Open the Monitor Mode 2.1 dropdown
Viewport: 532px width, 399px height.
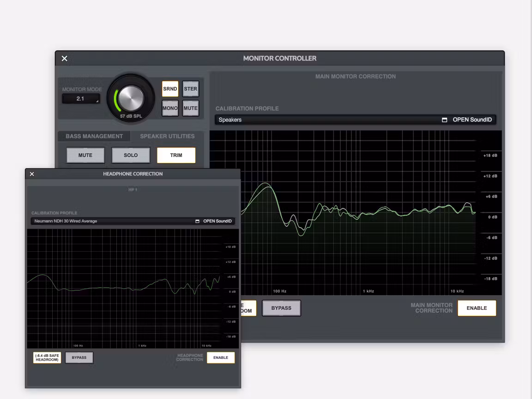(x=81, y=99)
